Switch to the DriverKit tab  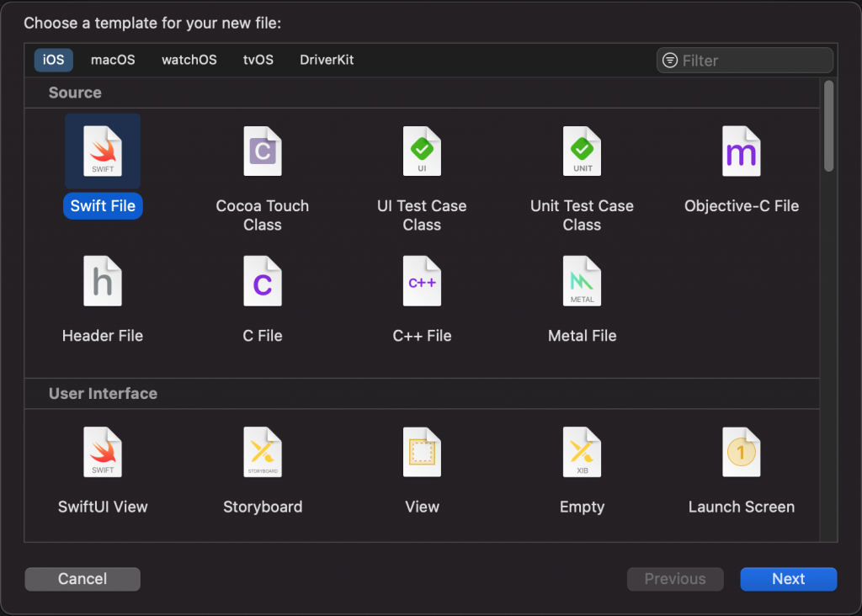[327, 60]
